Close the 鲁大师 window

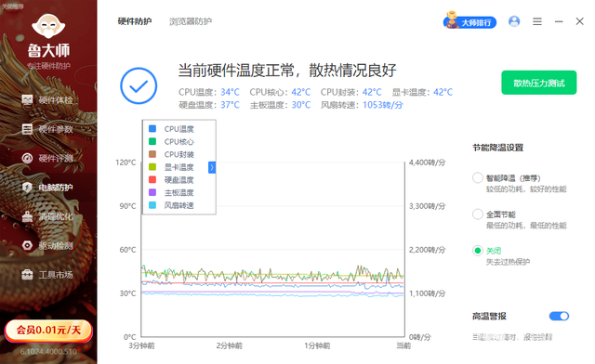579,21
